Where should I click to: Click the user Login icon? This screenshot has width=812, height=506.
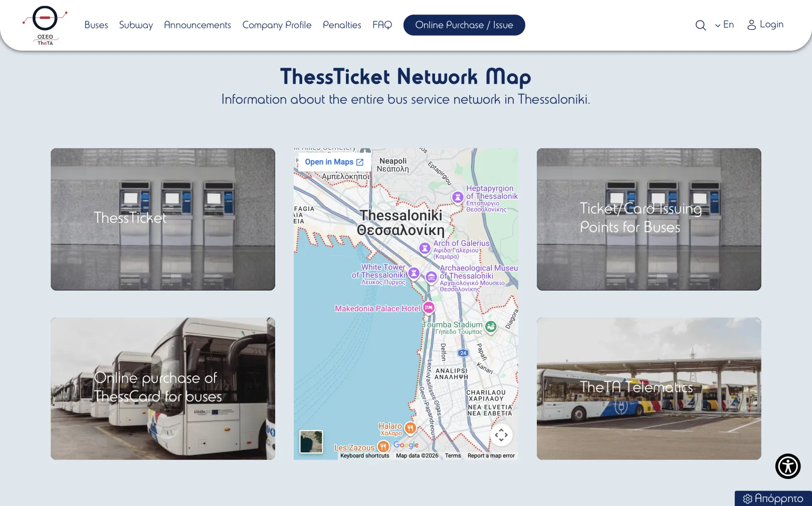tap(751, 25)
